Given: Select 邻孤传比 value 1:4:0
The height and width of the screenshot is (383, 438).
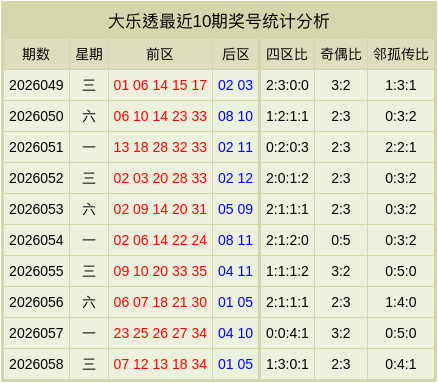Looking at the screenshot, I should (401, 302).
